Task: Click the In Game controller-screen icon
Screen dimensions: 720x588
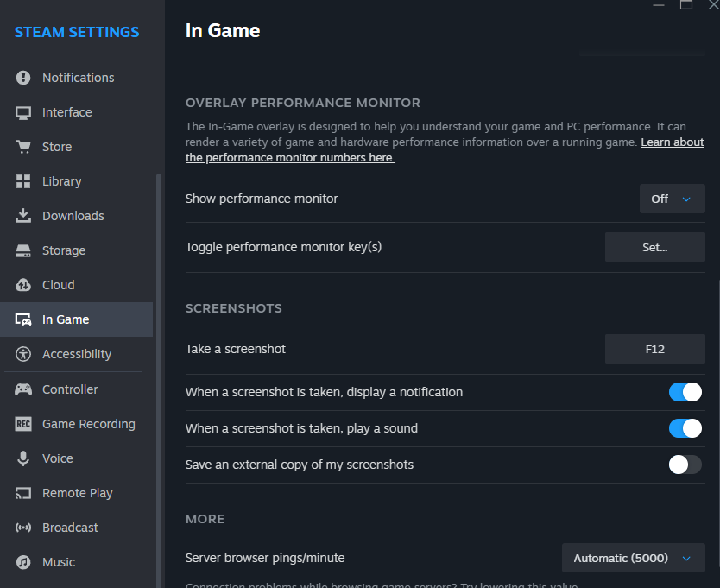Action: 23,319
